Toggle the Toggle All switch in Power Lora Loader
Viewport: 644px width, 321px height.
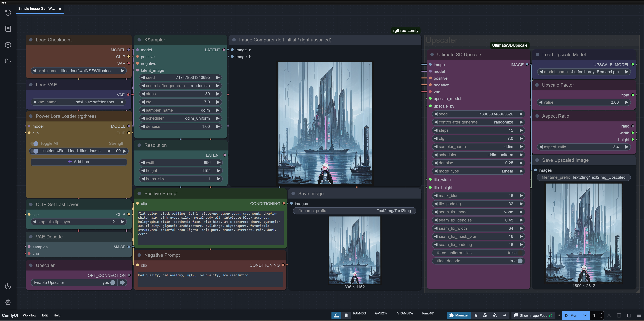click(x=35, y=143)
